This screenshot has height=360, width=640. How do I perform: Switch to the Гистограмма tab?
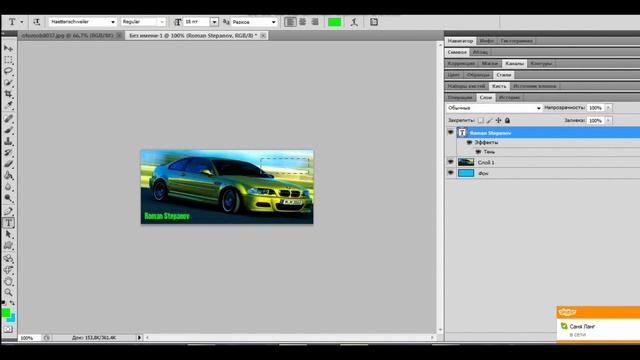516,41
